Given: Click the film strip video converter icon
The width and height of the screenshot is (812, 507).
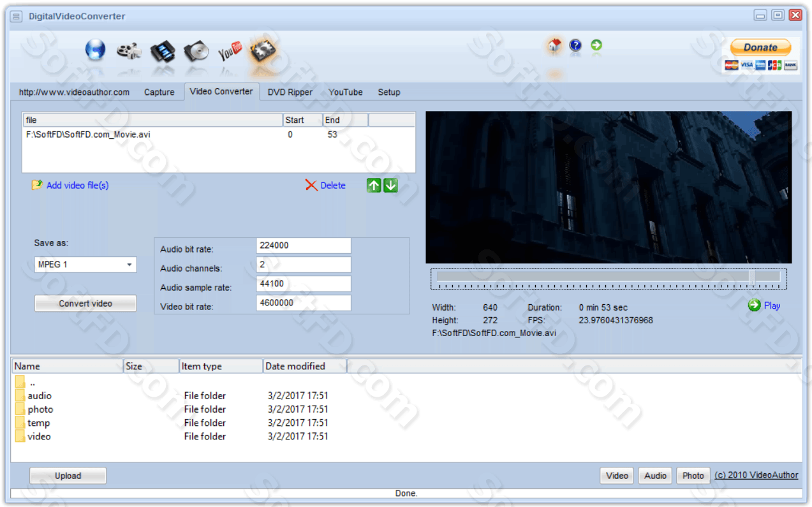Looking at the screenshot, I should 163,50.
